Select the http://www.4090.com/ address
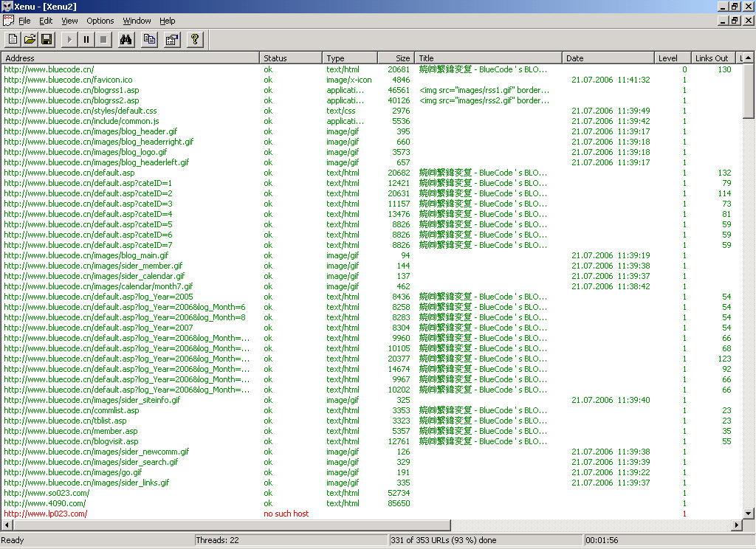Screen dimensions: 756x549 coord(45,503)
